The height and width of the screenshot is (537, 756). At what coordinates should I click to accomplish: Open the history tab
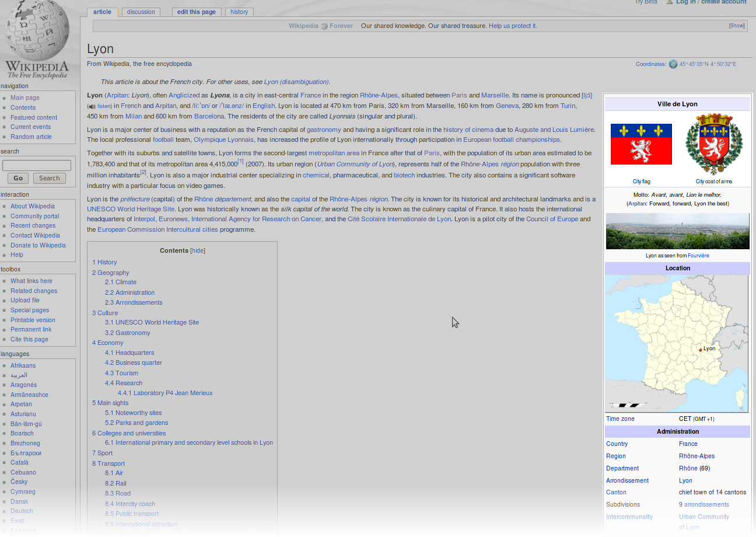pyautogui.click(x=239, y=12)
